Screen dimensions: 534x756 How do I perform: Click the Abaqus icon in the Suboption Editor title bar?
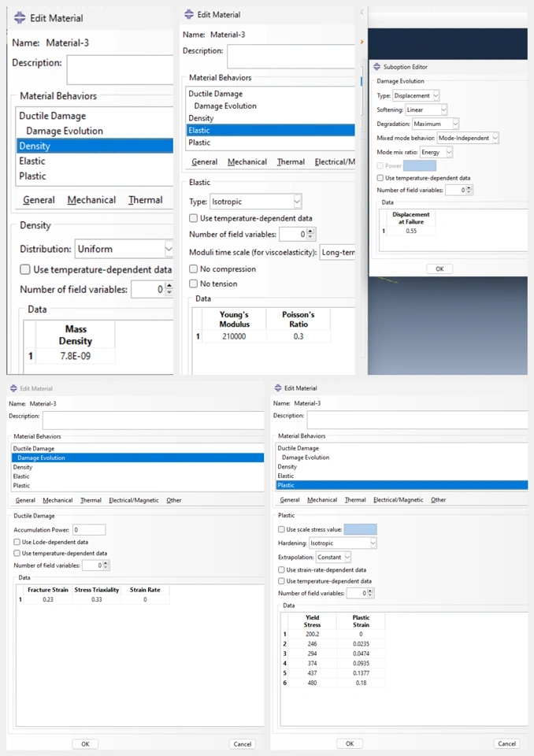pyautogui.click(x=376, y=66)
